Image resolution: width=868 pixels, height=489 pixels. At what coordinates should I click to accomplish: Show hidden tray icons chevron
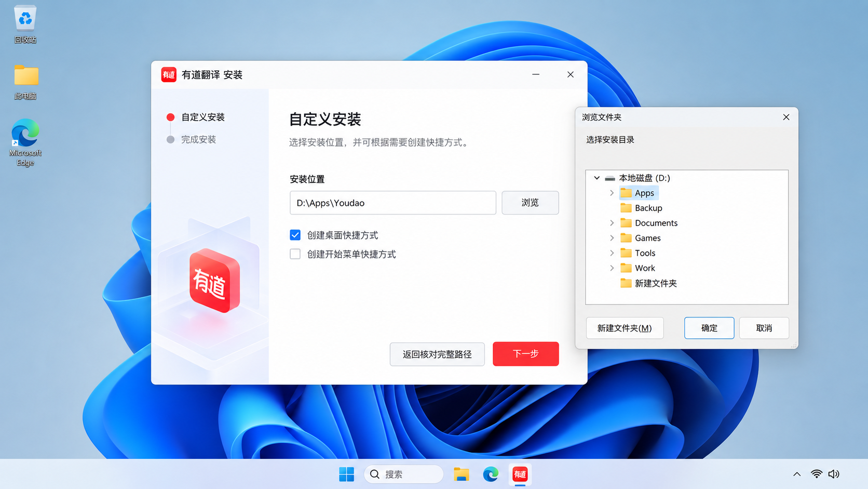pyautogui.click(x=797, y=474)
